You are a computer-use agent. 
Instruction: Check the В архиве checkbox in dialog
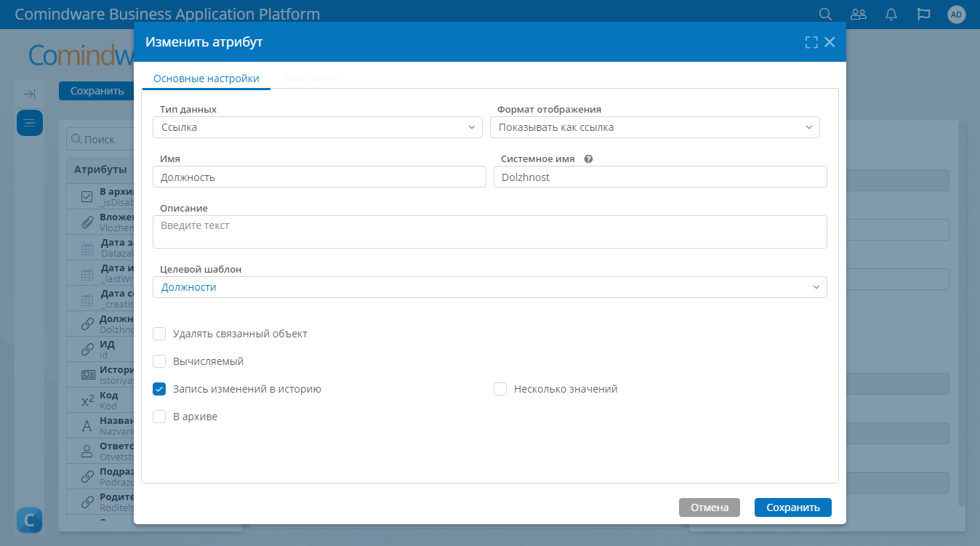159,417
